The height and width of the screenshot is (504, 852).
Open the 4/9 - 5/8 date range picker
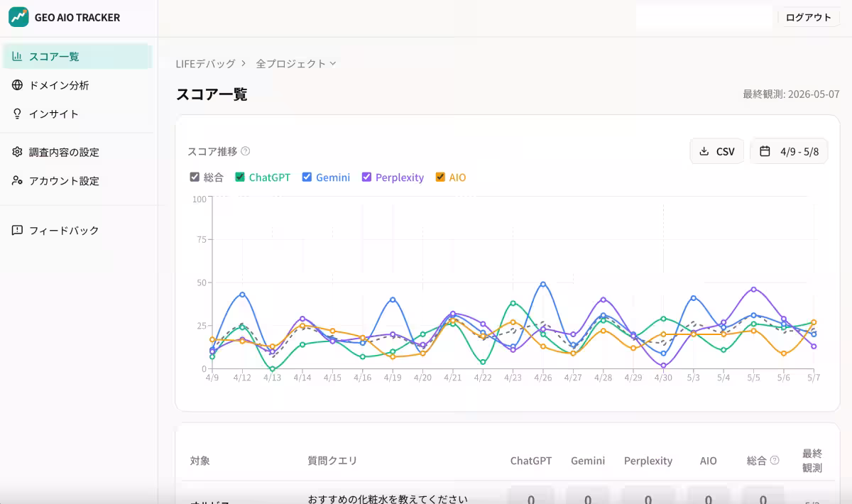(789, 151)
